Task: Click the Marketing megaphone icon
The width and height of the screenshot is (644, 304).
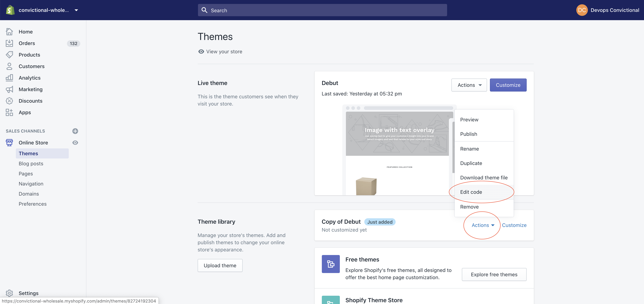Action: click(9, 89)
